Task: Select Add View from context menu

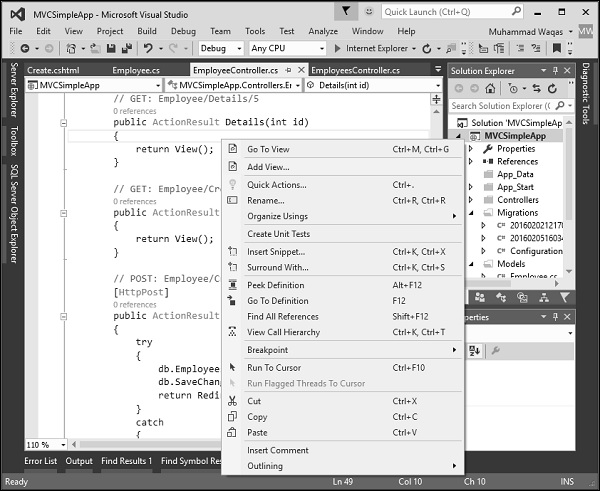Action: point(268,167)
